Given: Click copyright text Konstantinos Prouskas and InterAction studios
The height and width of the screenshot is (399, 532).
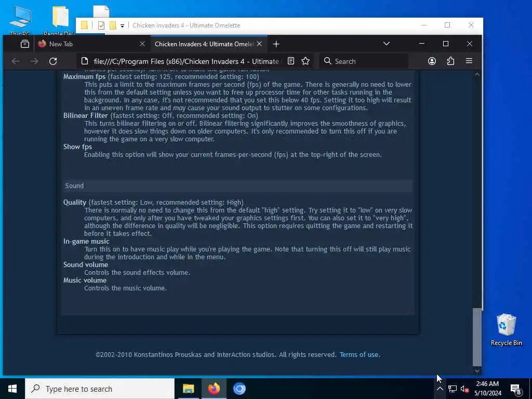Looking at the screenshot, I should [204, 354].
